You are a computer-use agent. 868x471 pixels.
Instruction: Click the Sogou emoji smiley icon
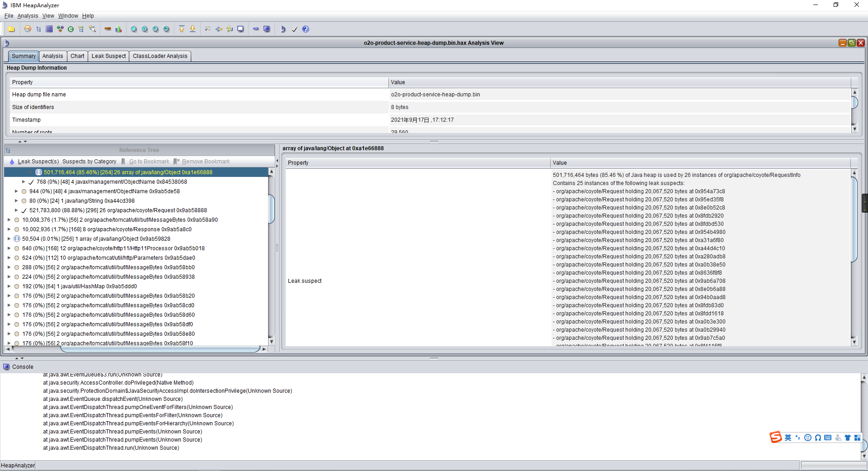point(808,438)
